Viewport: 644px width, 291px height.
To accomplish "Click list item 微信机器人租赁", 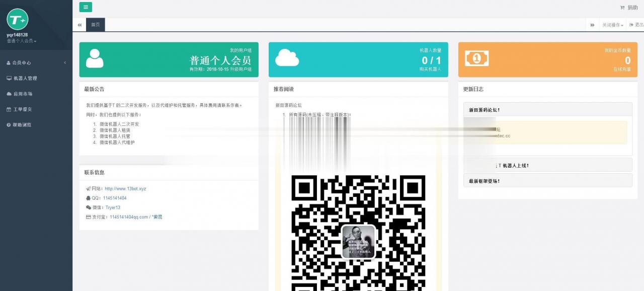I will coord(115,130).
